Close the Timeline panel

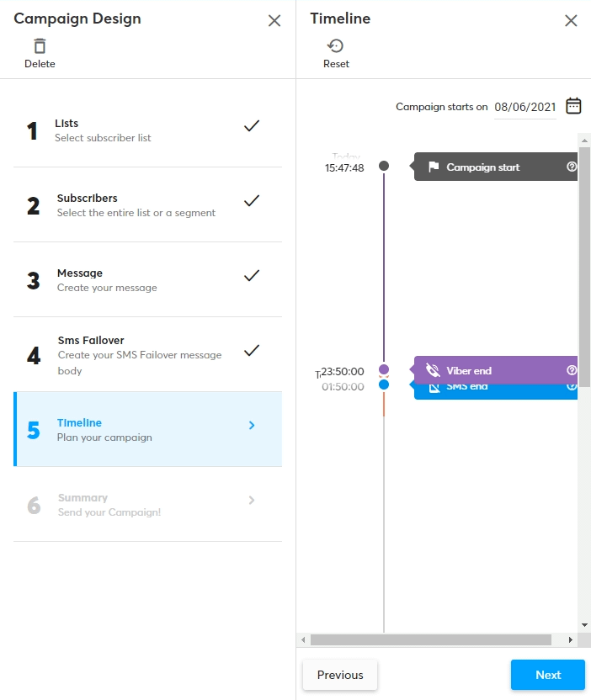pyautogui.click(x=571, y=20)
